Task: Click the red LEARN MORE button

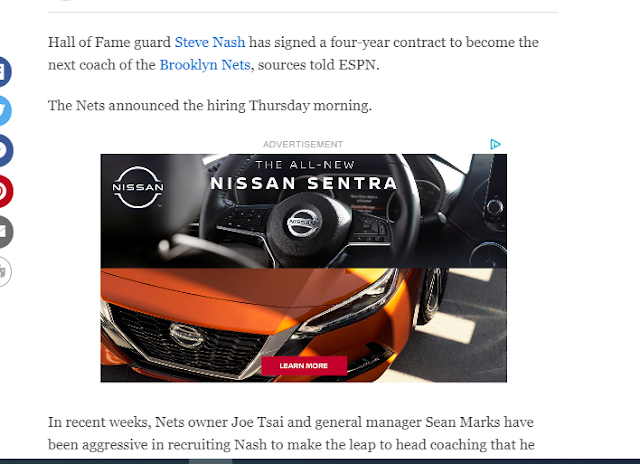Action: [x=304, y=366]
